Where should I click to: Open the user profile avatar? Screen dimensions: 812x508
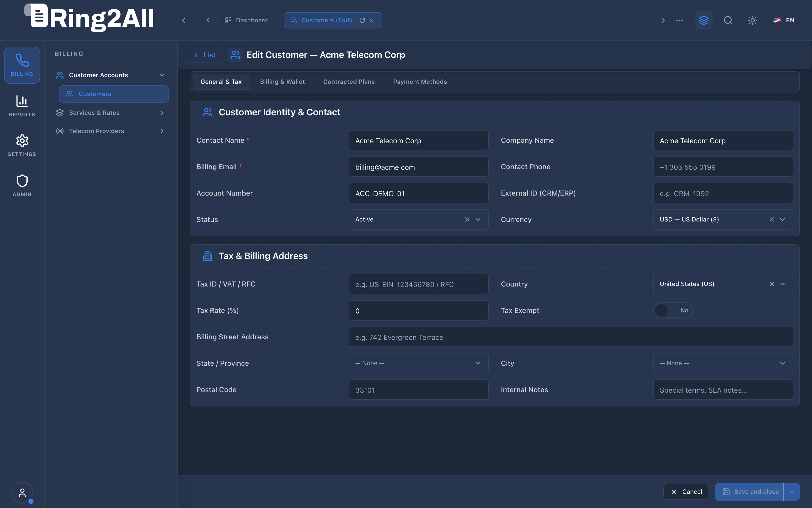pos(22,493)
